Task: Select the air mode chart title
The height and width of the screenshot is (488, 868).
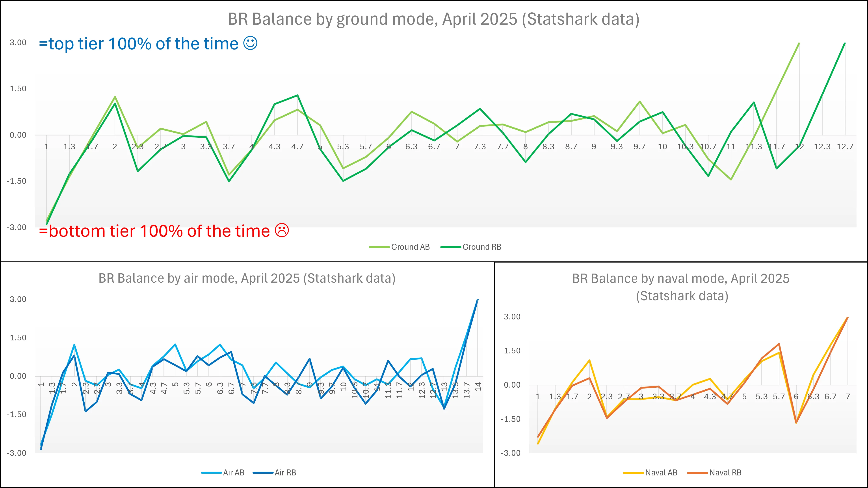Action: click(x=247, y=278)
